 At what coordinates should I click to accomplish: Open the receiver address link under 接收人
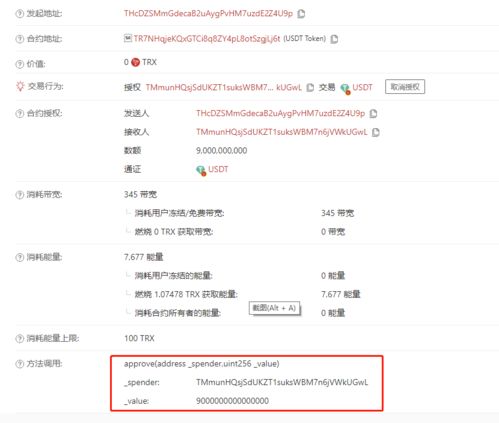click(282, 132)
